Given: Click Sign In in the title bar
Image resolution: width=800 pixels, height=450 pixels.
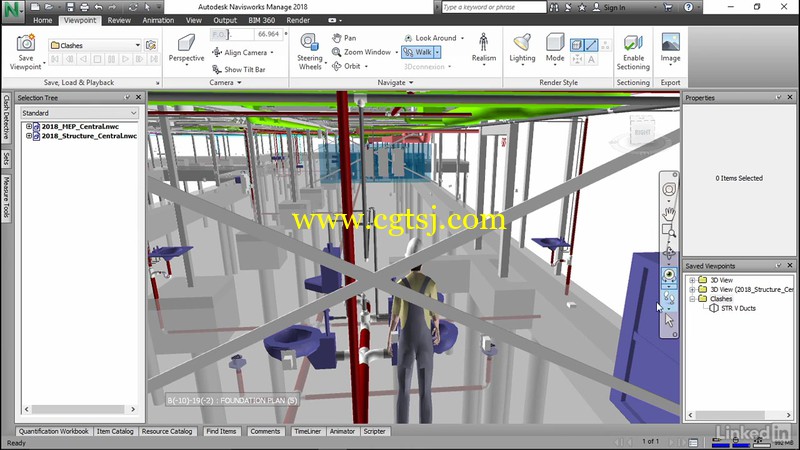Looking at the screenshot, I should click(609, 7).
